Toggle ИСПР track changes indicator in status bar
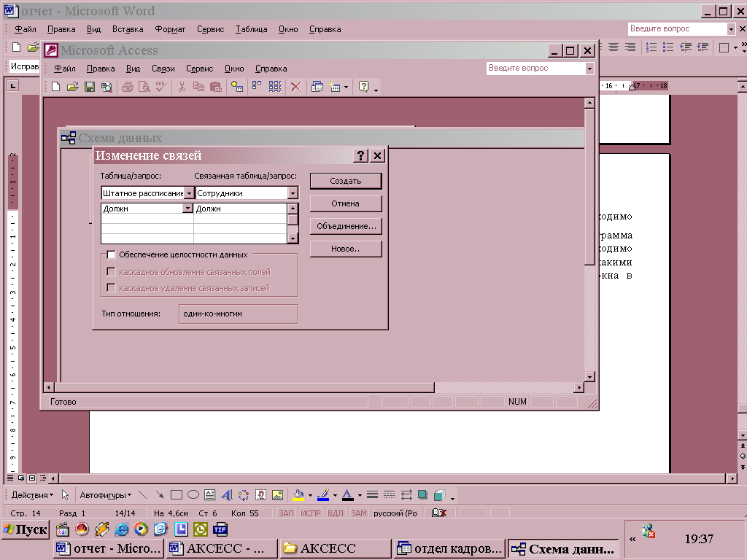The width and height of the screenshot is (747, 560). click(311, 513)
